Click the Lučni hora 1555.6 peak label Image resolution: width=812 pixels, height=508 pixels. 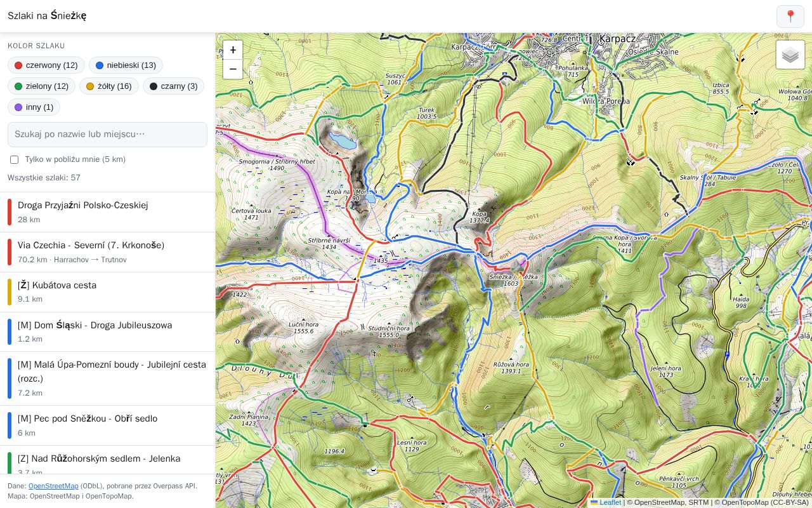pyautogui.click(x=303, y=328)
